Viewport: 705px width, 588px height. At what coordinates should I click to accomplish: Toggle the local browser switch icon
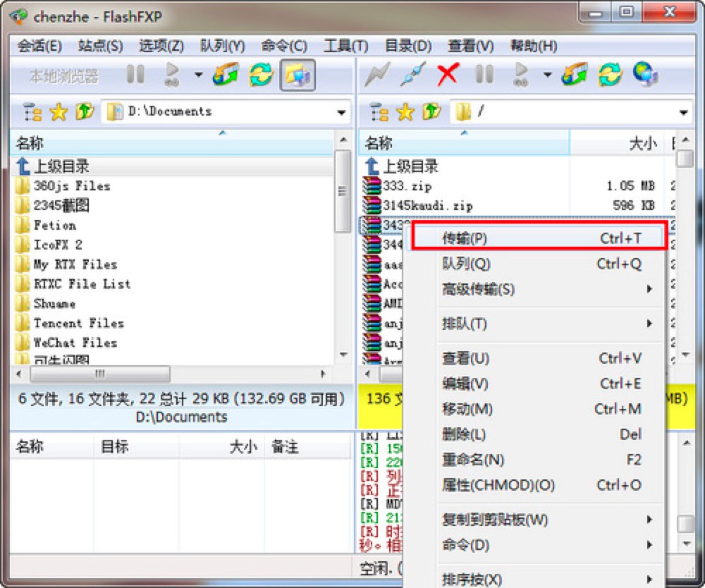point(298,75)
